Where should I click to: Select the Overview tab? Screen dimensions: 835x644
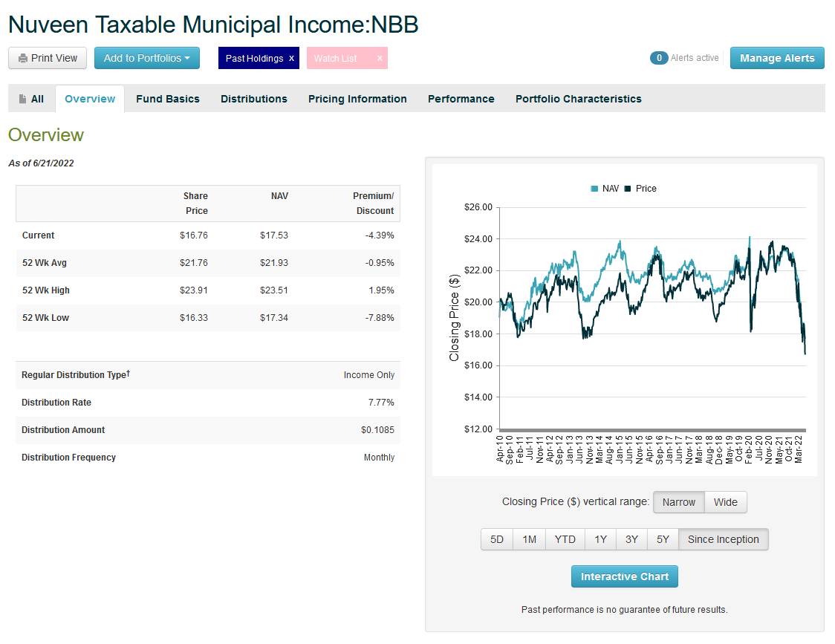(x=89, y=99)
